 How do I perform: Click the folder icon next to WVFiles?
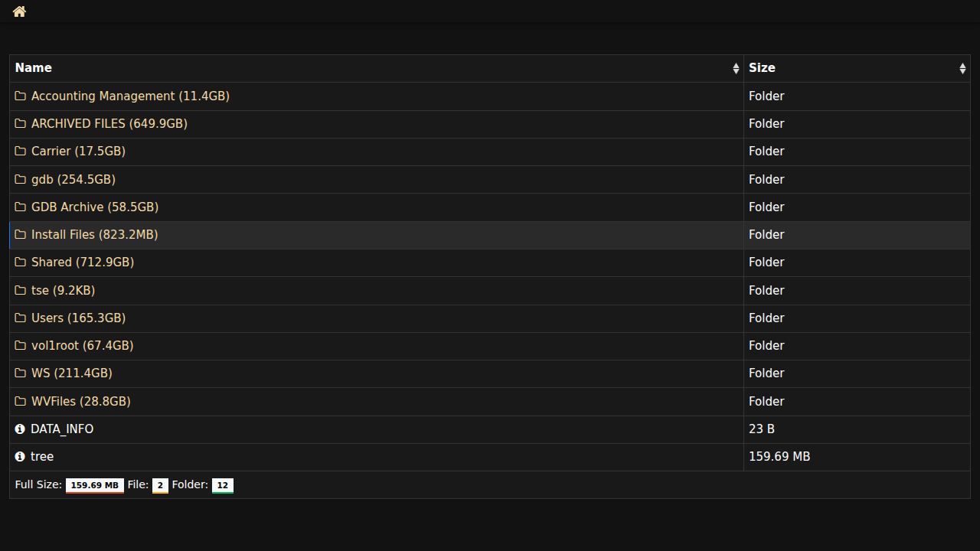(x=21, y=401)
